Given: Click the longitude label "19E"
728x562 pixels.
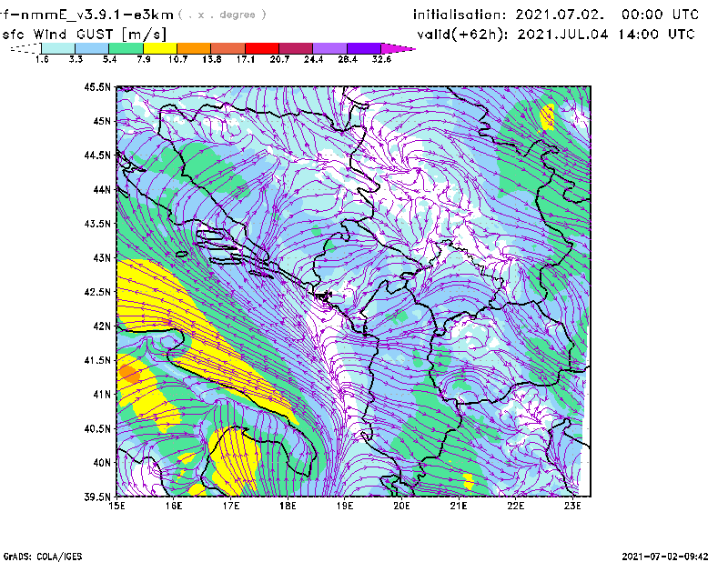Looking at the screenshot, I should (345, 506).
